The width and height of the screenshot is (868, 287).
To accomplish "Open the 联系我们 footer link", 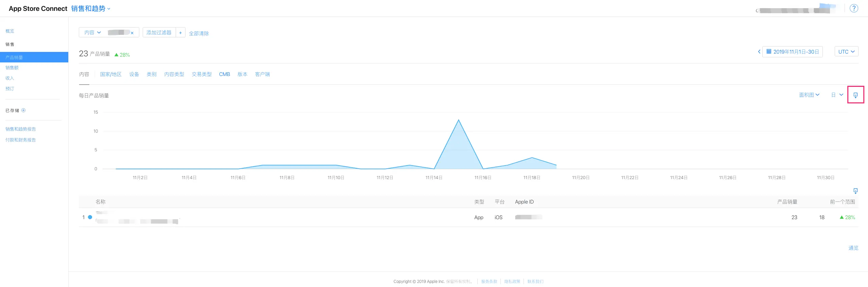I will (535, 282).
